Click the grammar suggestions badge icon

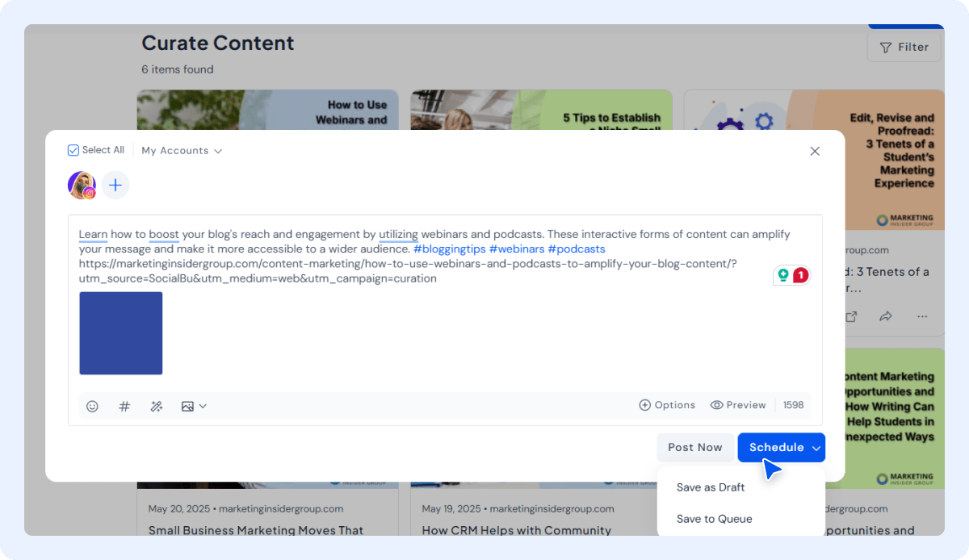[x=791, y=275]
